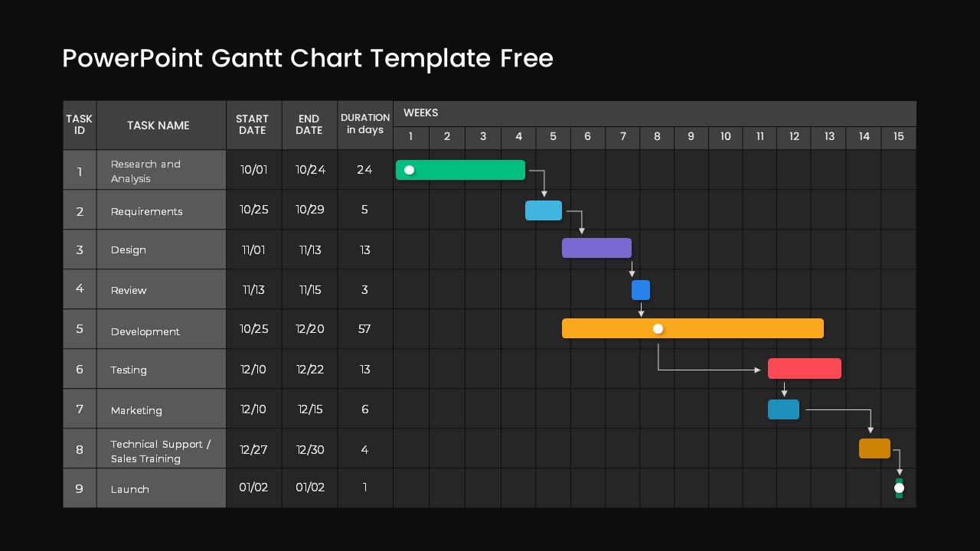The image size is (980, 551).
Task: Click the Launch task name in the table
Action: [130, 489]
